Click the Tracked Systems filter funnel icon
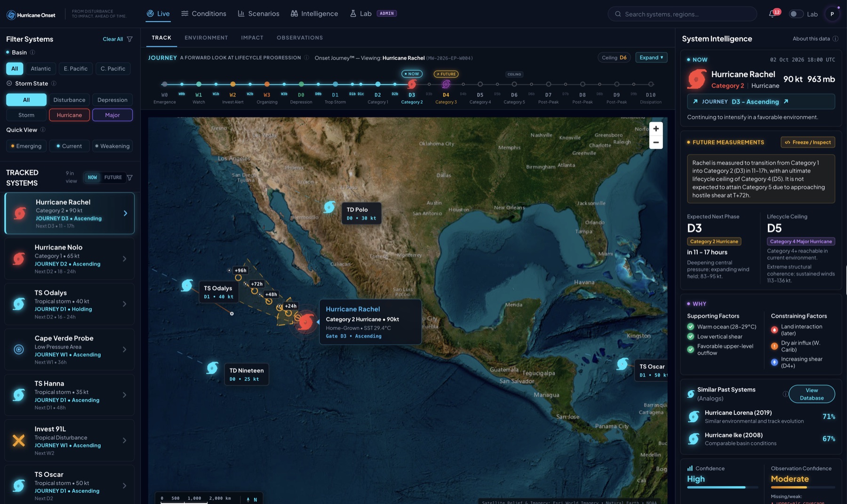The width and height of the screenshot is (847, 504). (x=130, y=178)
